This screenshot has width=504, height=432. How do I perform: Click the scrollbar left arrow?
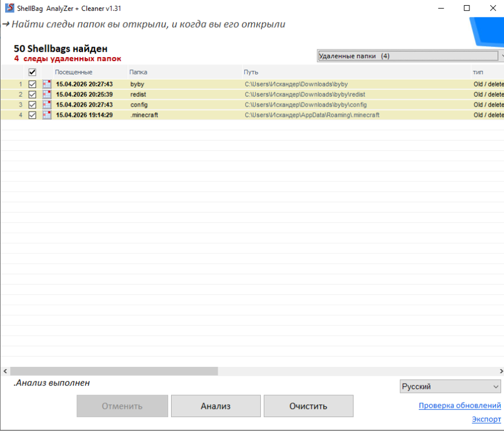pyautogui.click(x=5, y=372)
